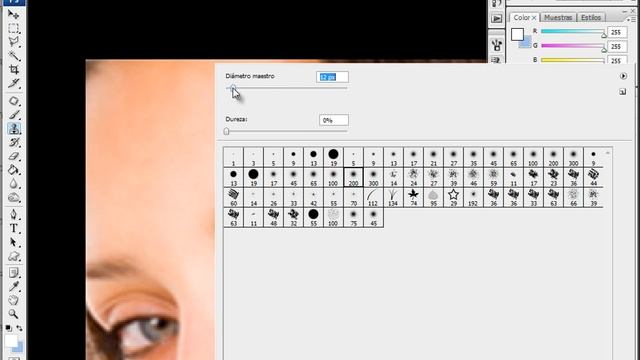Choose the 29 star brush preset
Viewport: 640px width, 360px height.
tap(453, 197)
